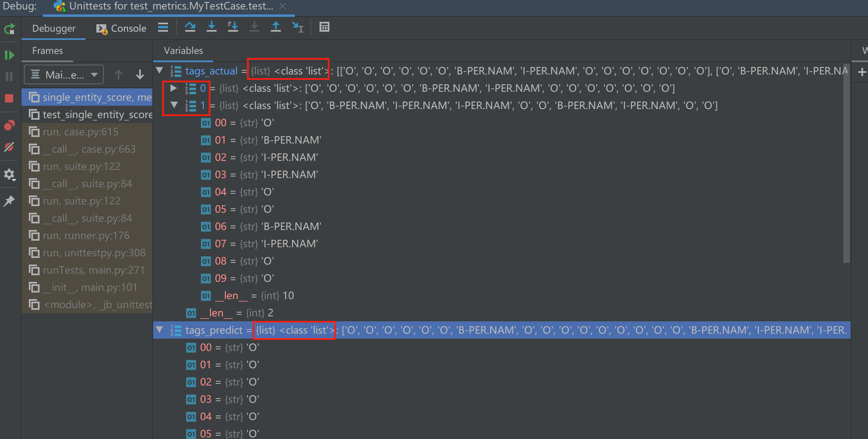Click Step Over button
868x439 pixels.
pyautogui.click(x=190, y=27)
